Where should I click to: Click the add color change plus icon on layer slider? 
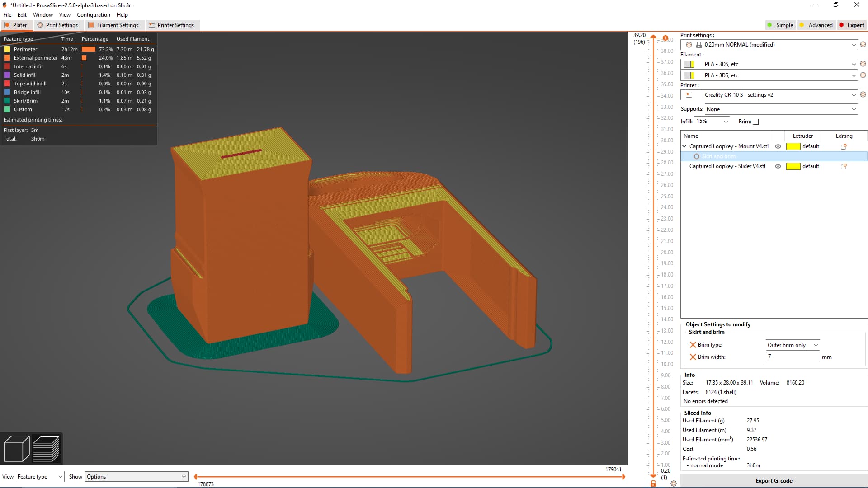click(665, 38)
